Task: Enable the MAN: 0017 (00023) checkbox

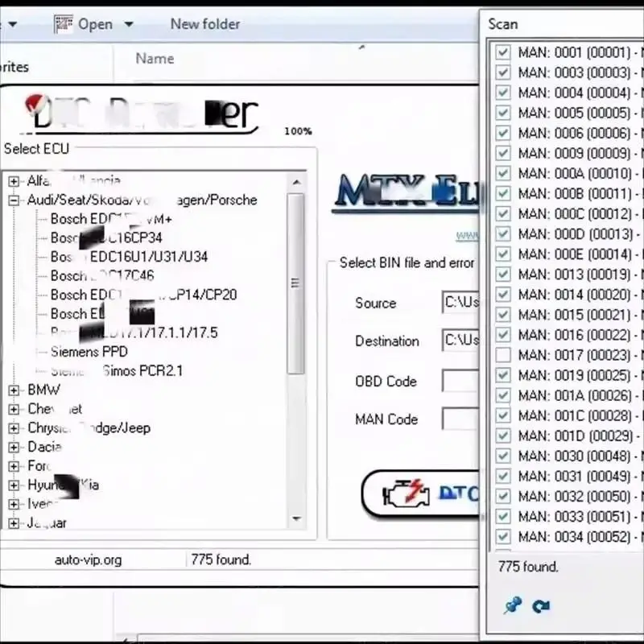Action: pyautogui.click(x=503, y=354)
